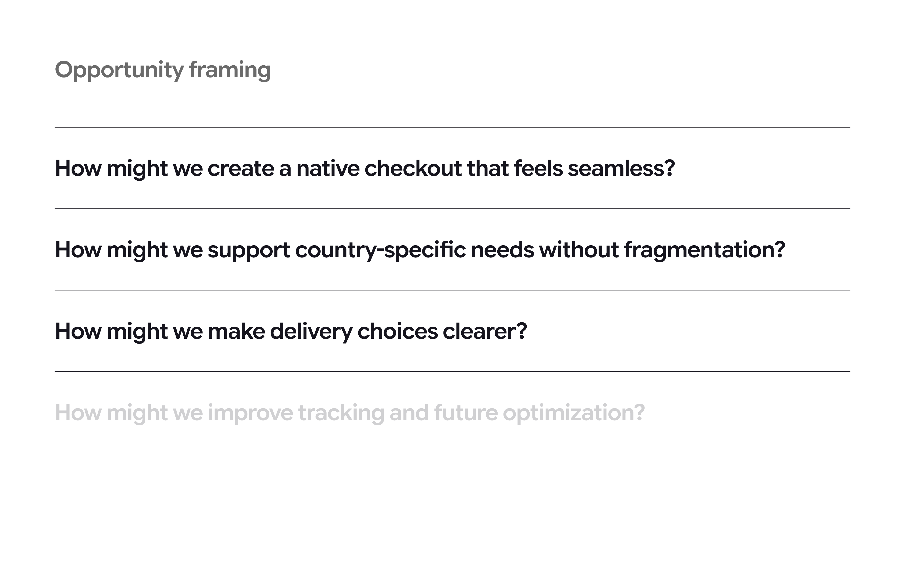This screenshot has height=588, width=905.
Task: Click the word "seamless?" in first question
Action: pos(621,168)
